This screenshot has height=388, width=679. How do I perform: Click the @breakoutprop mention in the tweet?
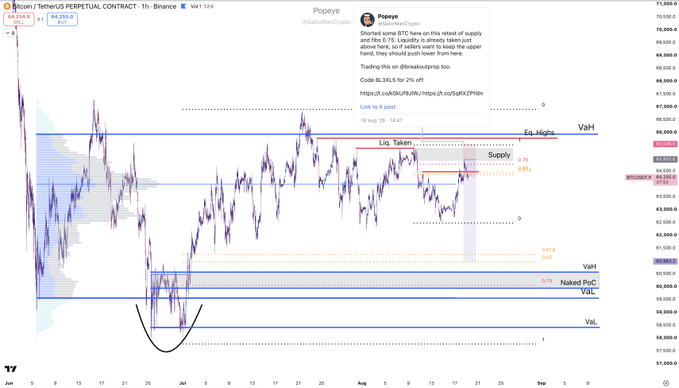(419, 67)
